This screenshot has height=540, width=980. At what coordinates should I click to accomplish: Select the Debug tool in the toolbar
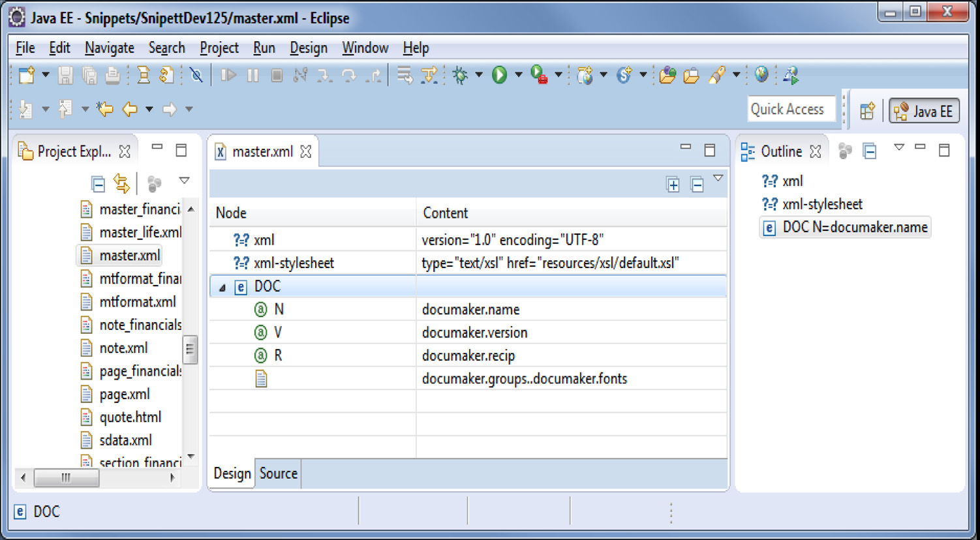[x=460, y=75]
